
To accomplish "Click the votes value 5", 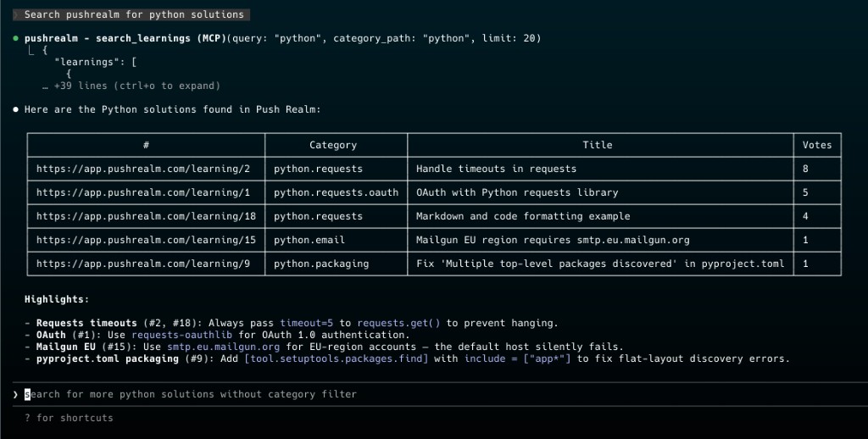I will tap(805, 192).
